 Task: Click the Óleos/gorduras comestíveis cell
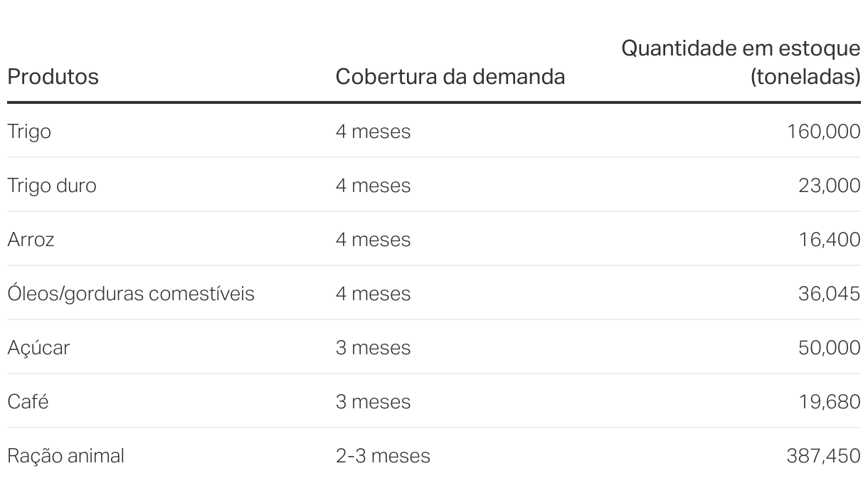click(x=131, y=293)
